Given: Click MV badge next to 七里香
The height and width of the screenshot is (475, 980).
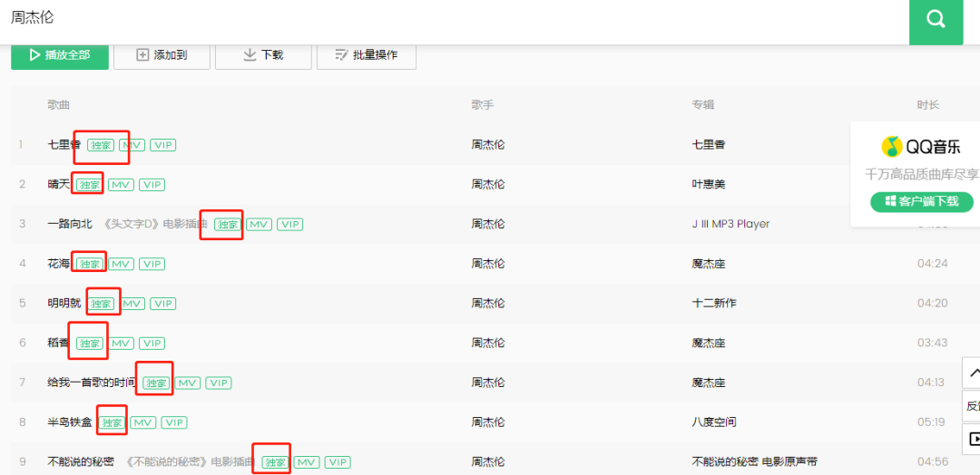Looking at the screenshot, I should pos(132,145).
